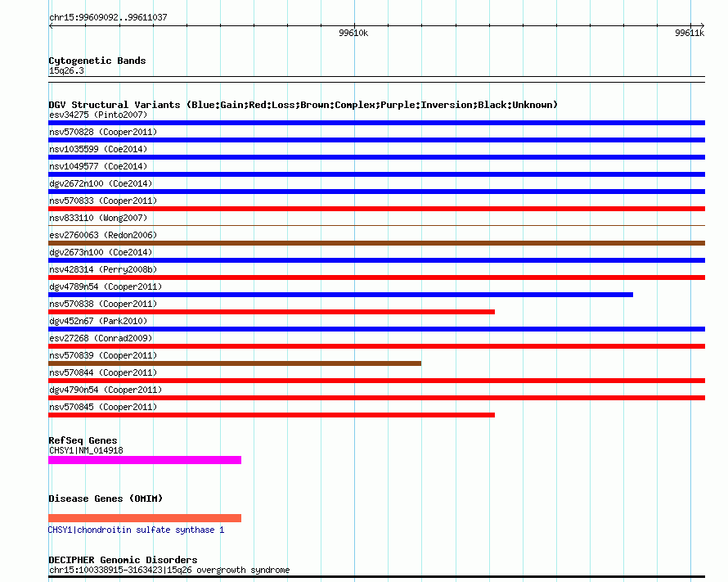Click the Disease Genes (OMIM) track title
Screen dimensions: 728x582
106,499
